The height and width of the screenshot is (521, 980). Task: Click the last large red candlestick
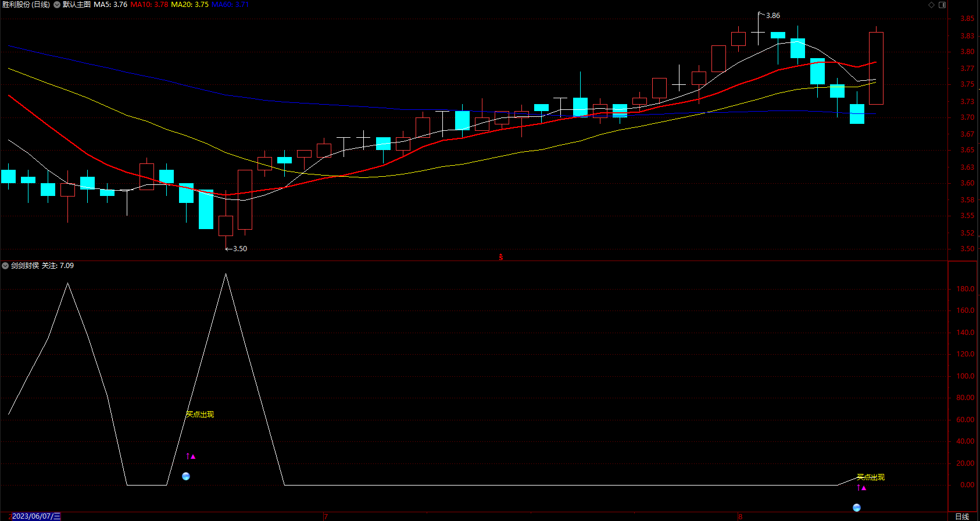point(876,69)
